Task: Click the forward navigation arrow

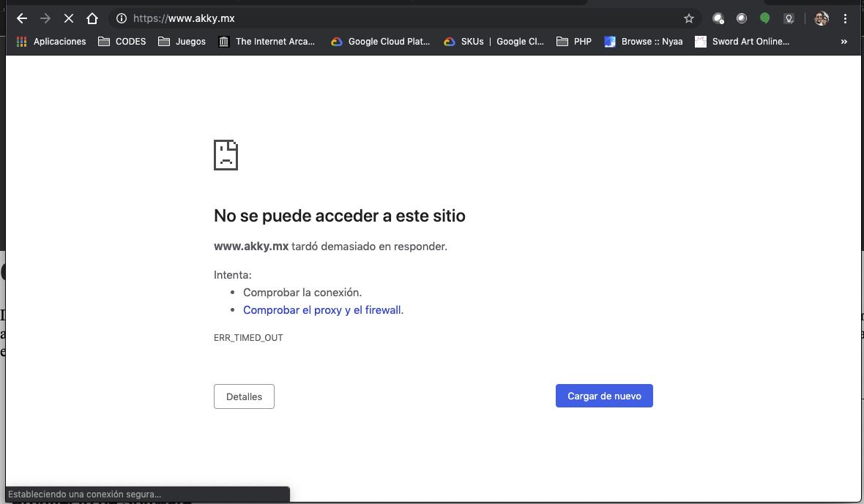Action: pos(45,18)
